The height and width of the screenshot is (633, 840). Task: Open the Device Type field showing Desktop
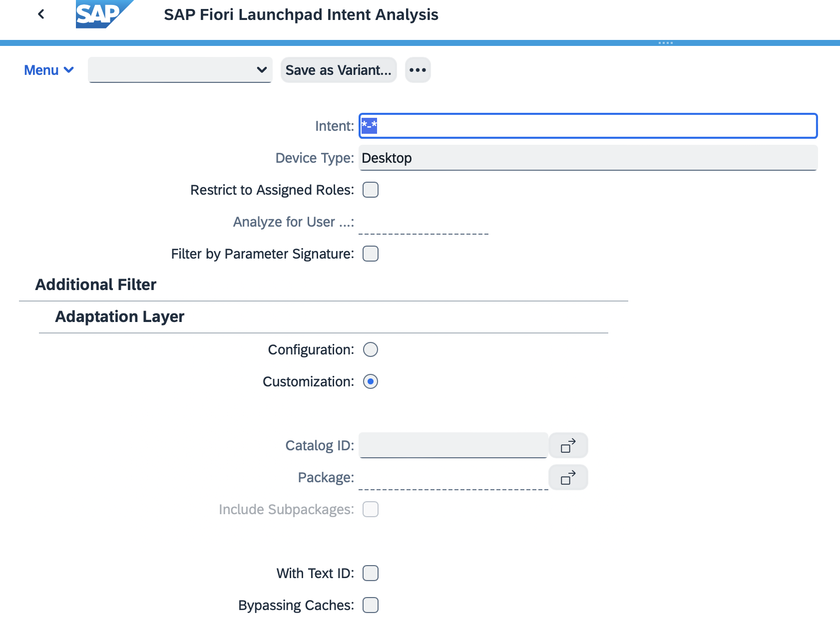coord(588,158)
